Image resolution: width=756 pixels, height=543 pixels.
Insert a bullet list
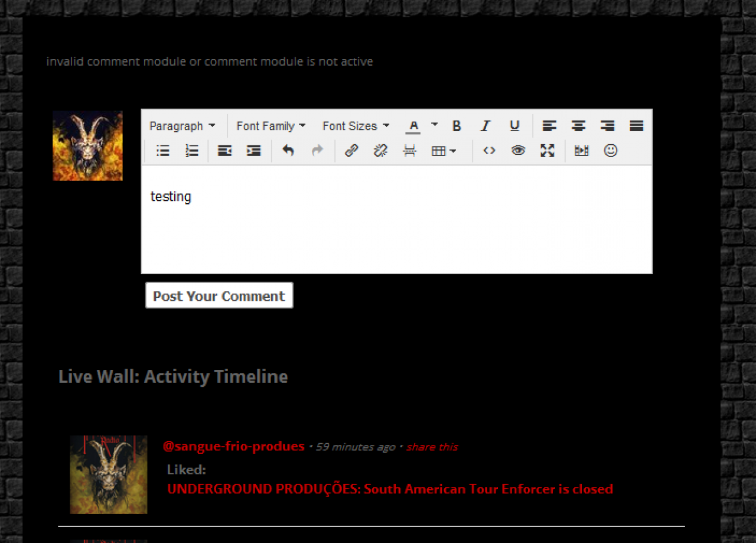pos(163,151)
